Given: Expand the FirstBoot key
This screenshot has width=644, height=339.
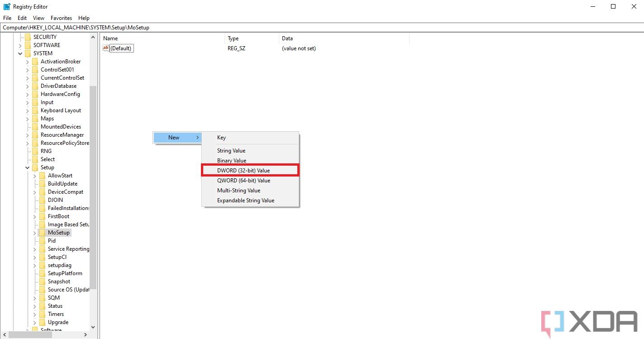Looking at the screenshot, I should coord(35,216).
